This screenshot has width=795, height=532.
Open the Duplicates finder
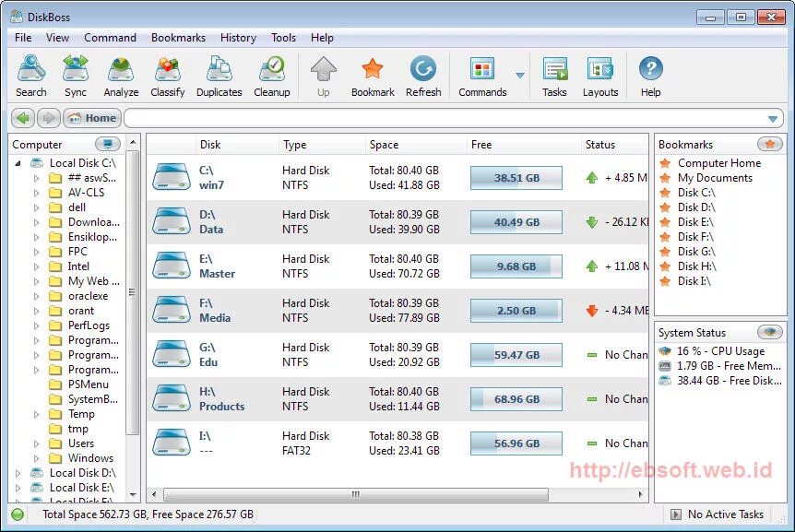(x=219, y=76)
